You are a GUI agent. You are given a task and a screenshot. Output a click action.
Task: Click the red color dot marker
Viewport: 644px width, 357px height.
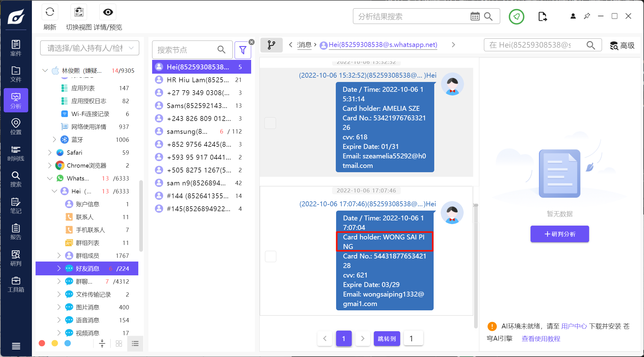(x=42, y=343)
